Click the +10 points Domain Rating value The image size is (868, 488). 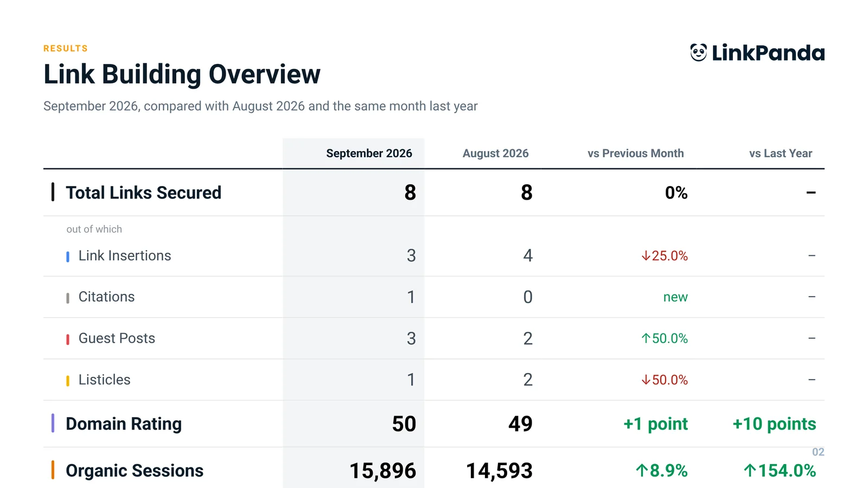click(x=774, y=423)
